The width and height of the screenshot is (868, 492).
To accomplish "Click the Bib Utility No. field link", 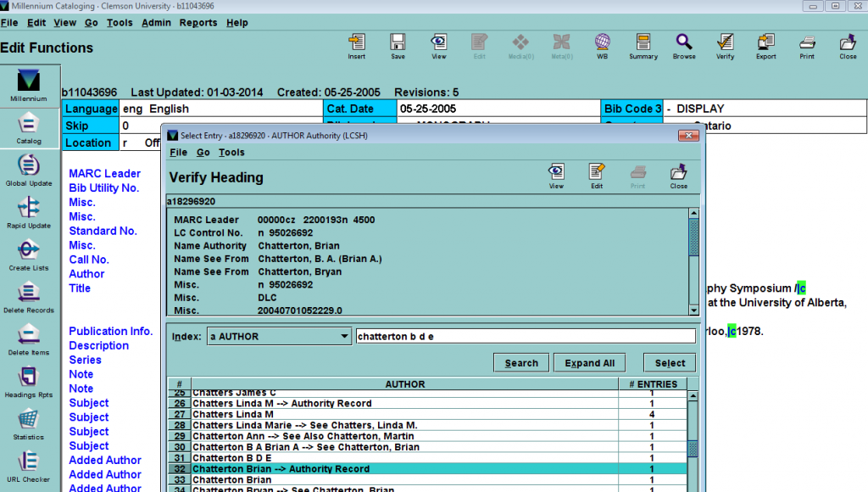I will pyautogui.click(x=104, y=187).
